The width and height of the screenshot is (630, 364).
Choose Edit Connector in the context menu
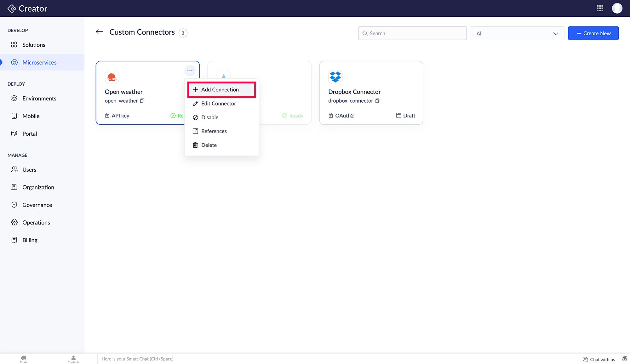[x=218, y=104]
